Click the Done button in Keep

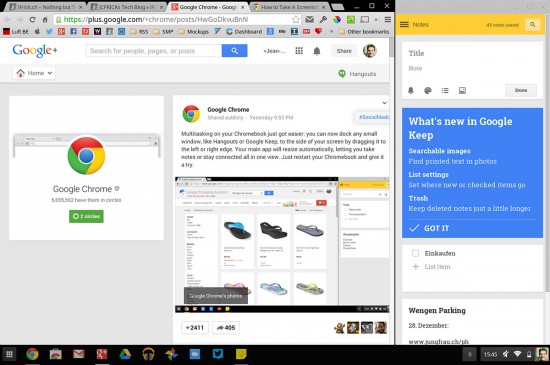521,90
